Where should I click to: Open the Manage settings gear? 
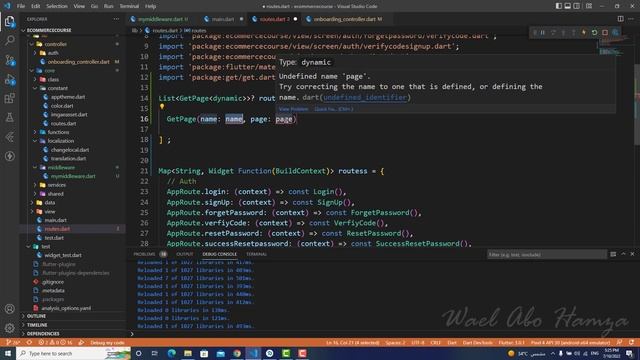tap(10, 328)
